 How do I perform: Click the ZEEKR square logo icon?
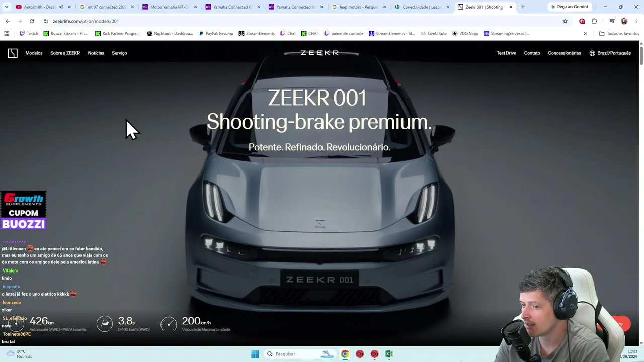click(x=13, y=53)
